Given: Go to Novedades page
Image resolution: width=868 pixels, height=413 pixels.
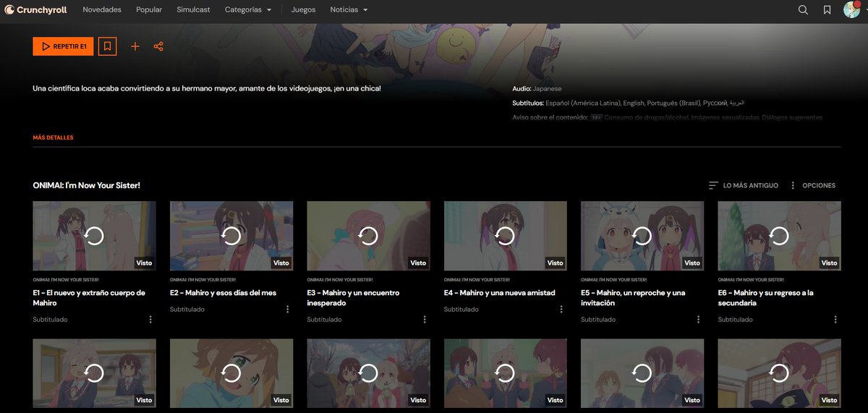Looking at the screenshot, I should 102,10.
